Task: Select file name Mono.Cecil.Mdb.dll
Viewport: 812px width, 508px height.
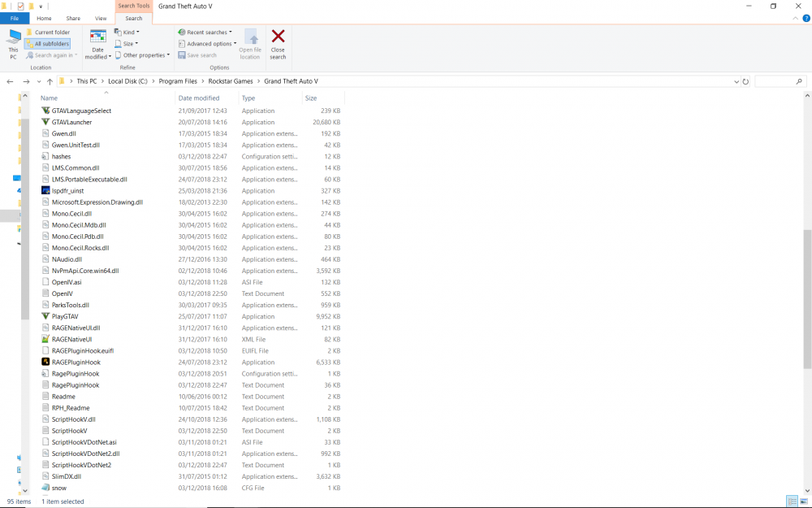Action: pos(79,225)
